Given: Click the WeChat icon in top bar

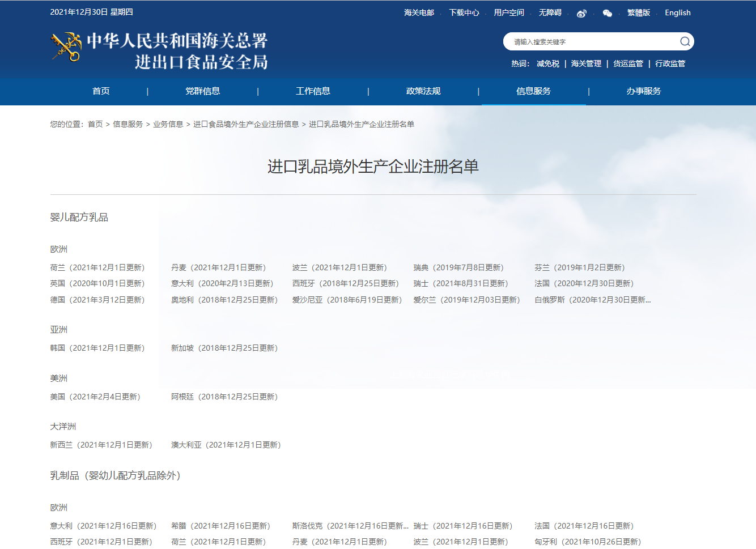Looking at the screenshot, I should 607,13.
